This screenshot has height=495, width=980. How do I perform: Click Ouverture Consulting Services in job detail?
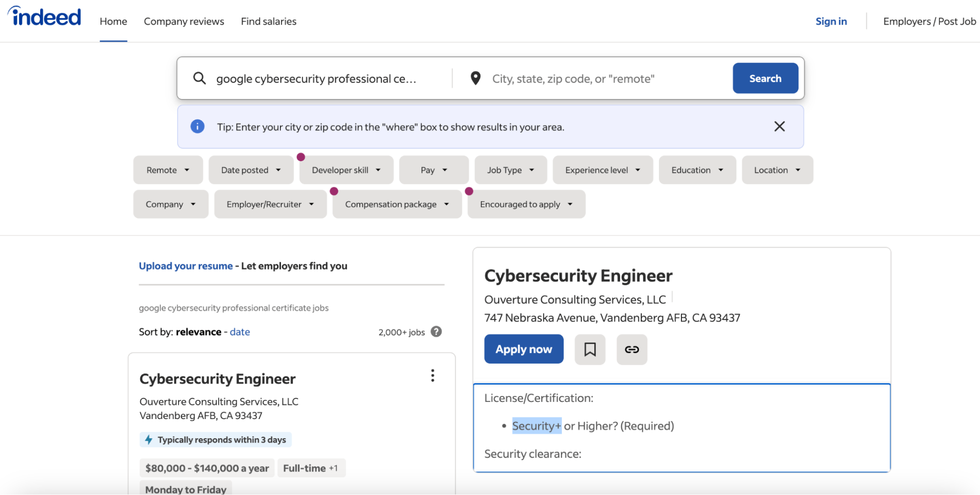point(575,299)
